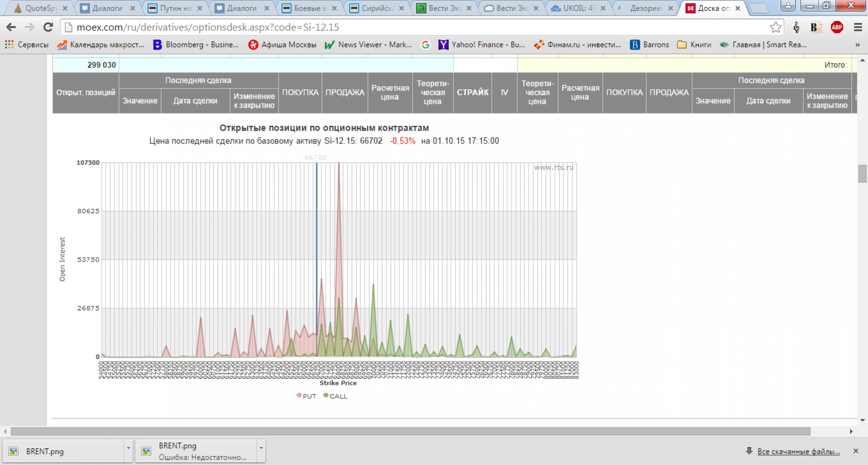Open dropdown arrow of failed BRENT.png download

pyautogui.click(x=261, y=448)
